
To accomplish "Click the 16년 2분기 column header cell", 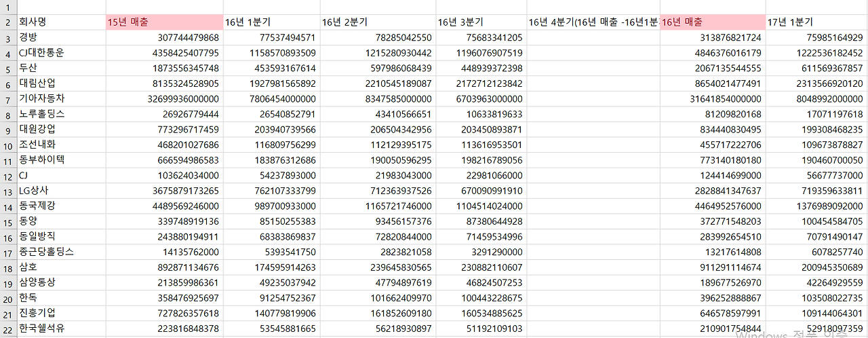I will click(378, 22).
